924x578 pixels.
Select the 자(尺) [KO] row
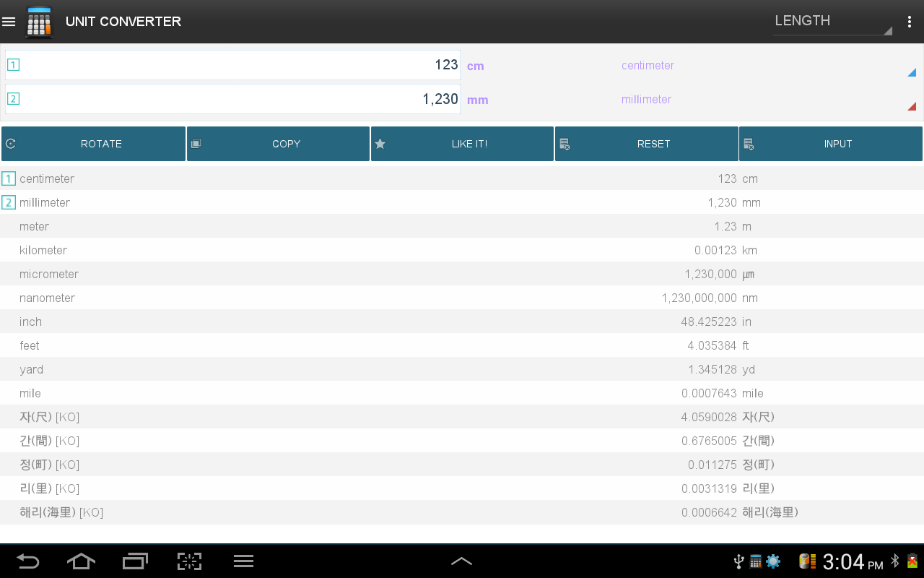pyautogui.click(x=462, y=417)
